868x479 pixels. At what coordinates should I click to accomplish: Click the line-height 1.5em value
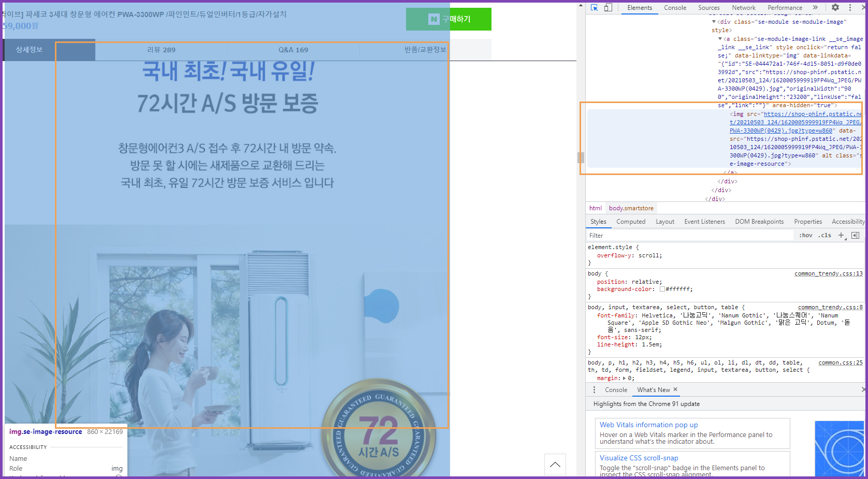(644, 344)
